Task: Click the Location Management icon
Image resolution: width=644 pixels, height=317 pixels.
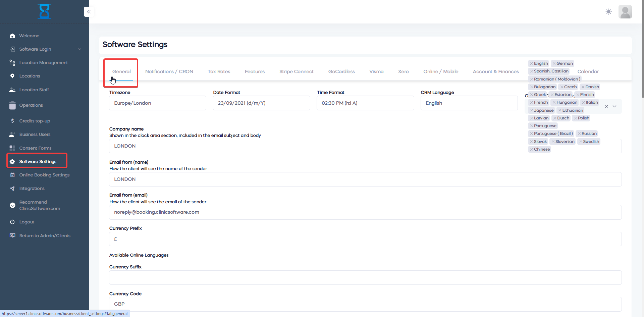Action: point(12,63)
